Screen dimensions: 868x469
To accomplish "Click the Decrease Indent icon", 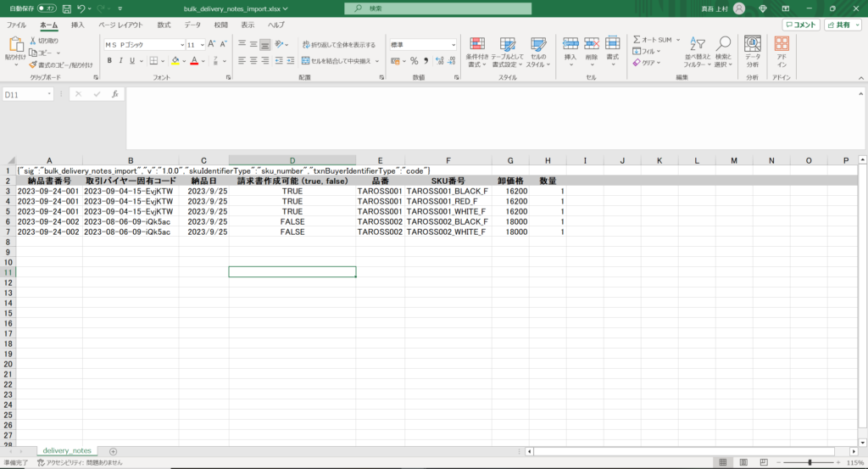I will (278, 61).
